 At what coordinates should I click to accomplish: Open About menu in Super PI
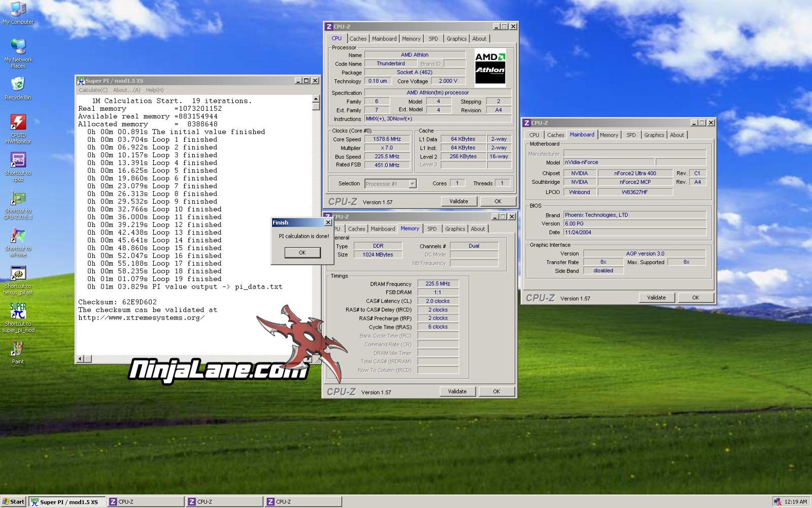[x=126, y=90]
